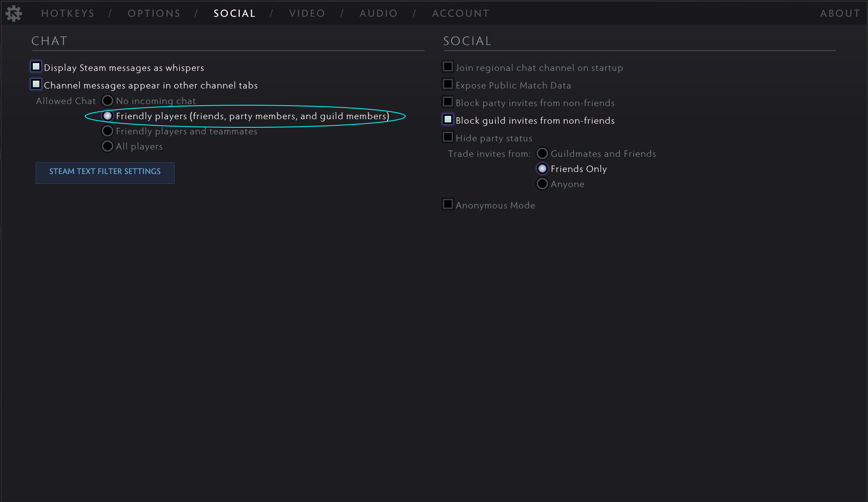The height and width of the screenshot is (502, 868).
Task: Allow chat from All players
Action: pos(107,146)
